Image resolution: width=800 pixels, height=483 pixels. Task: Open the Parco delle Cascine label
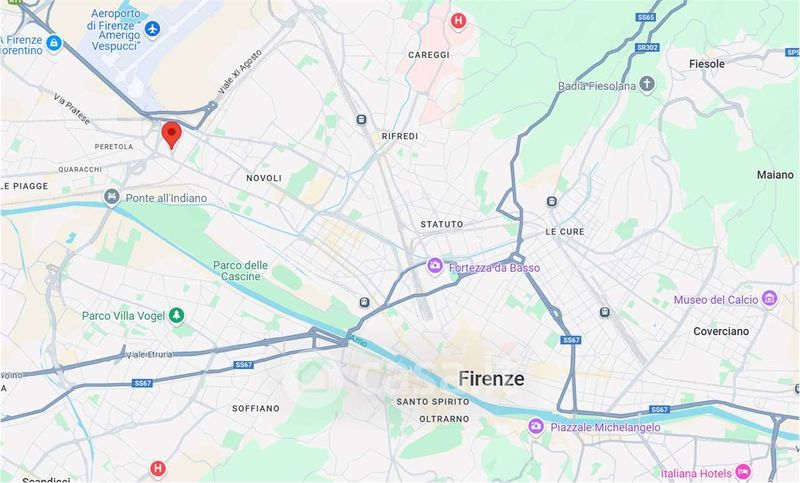coord(240,271)
